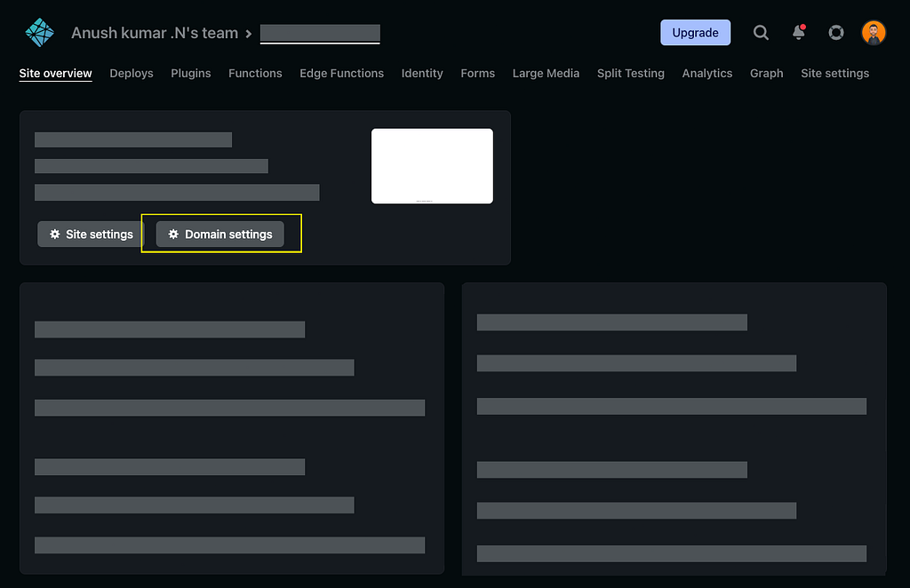910x588 pixels.
Task: Open the user avatar menu
Action: pyautogui.click(x=874, y=33)
